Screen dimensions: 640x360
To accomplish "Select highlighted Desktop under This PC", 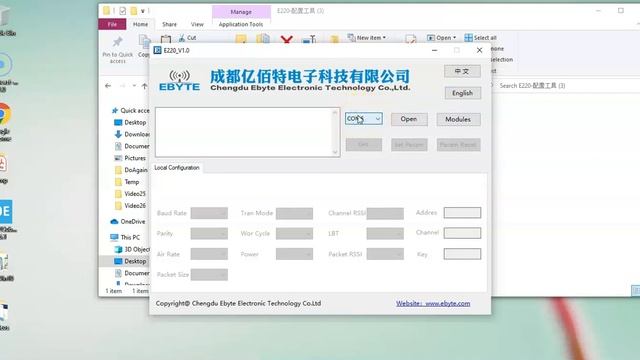I will (125, 261).
